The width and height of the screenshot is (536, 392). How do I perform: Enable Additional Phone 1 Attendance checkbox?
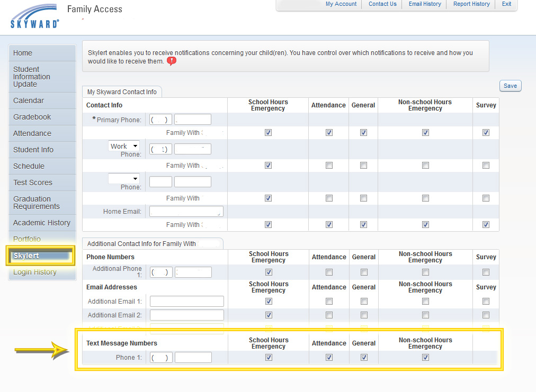(329, 272)
